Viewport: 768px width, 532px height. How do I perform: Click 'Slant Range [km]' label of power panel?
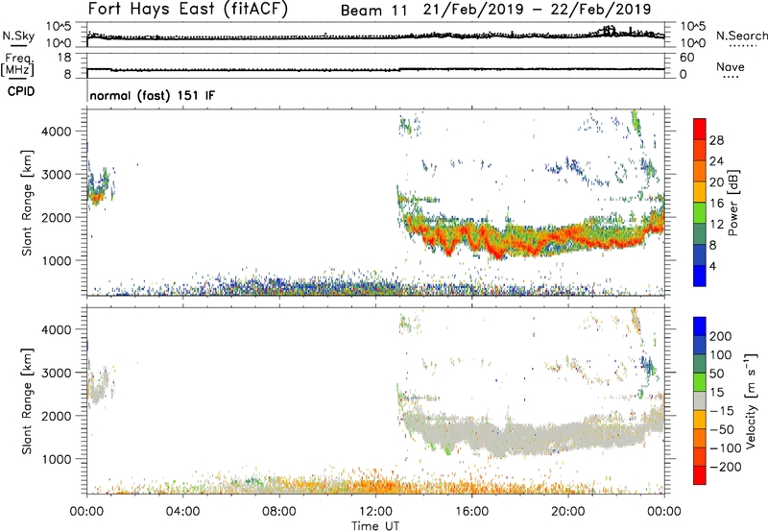pyautogui.click(x=27, y=203)
